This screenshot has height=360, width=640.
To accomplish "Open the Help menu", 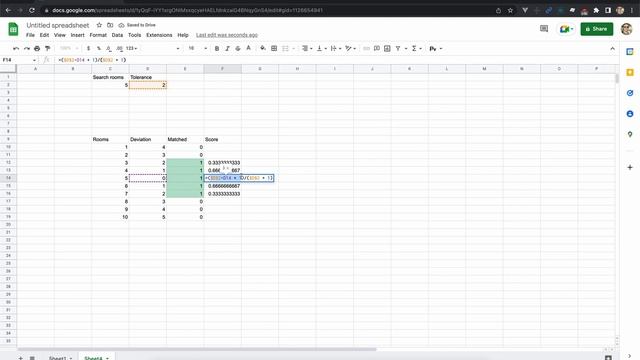I will coord(183,35).
